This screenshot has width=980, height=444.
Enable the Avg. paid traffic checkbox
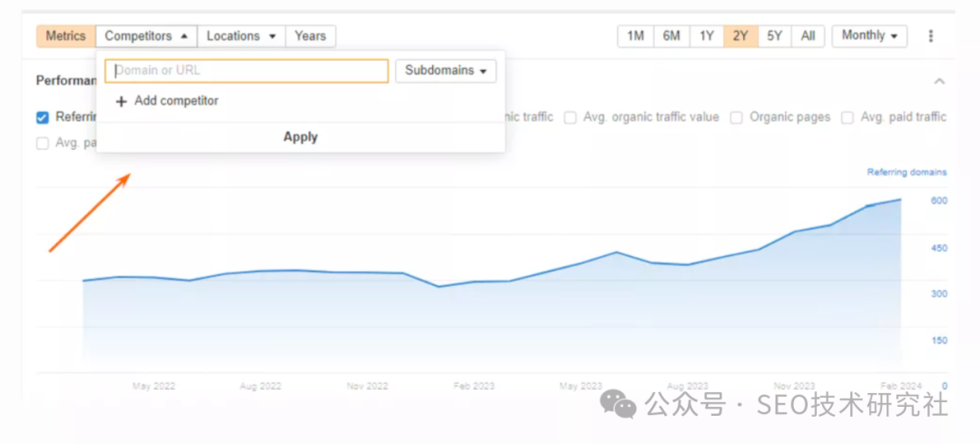coord(847,117)
